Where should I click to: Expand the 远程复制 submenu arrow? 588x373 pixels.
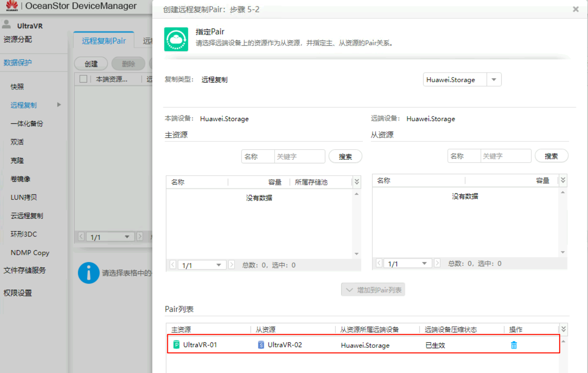(59, 105)
